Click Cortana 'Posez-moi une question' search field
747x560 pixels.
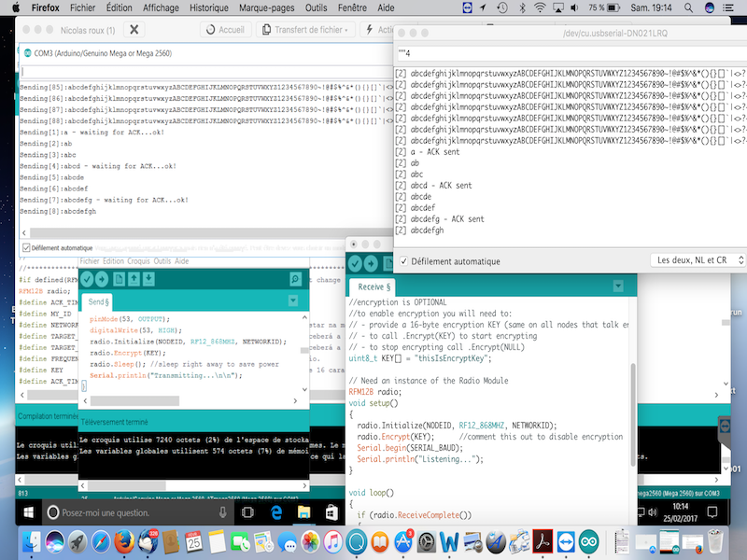103,513
